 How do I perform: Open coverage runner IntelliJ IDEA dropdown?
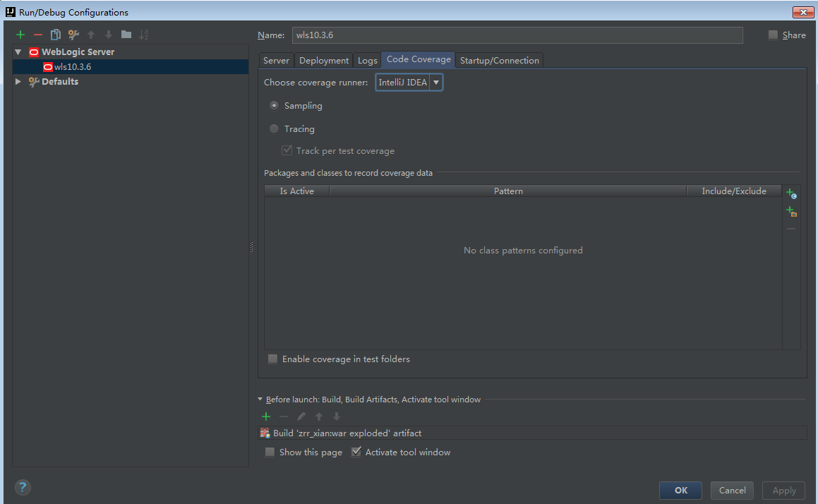409,83
